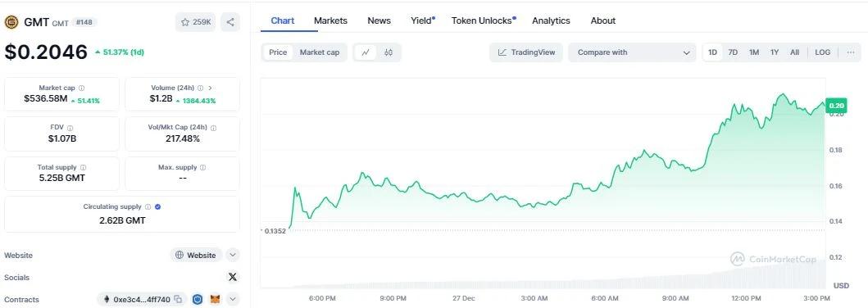Toggle chart to Market cap view
Viewport: 868px width, 308px height.
pyautogui.click(x=320, y=52)
